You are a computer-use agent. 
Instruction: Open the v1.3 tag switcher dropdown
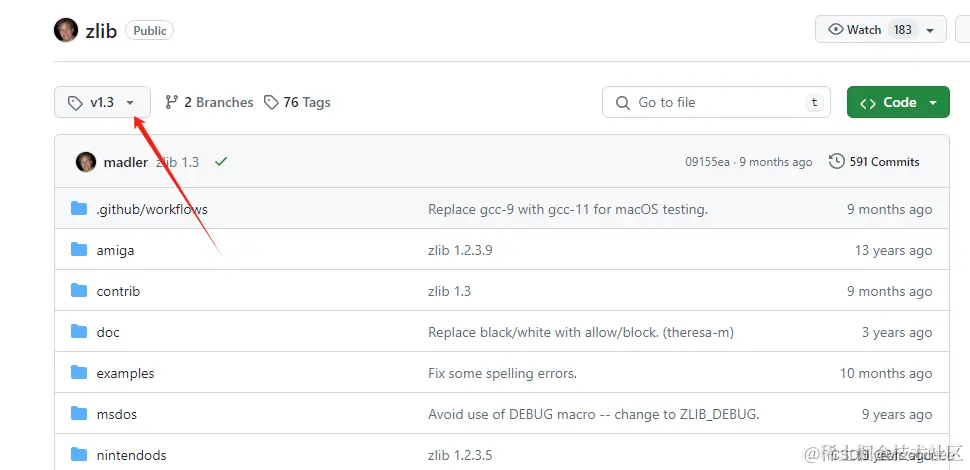pyautogui.click(x=103, y=102)
